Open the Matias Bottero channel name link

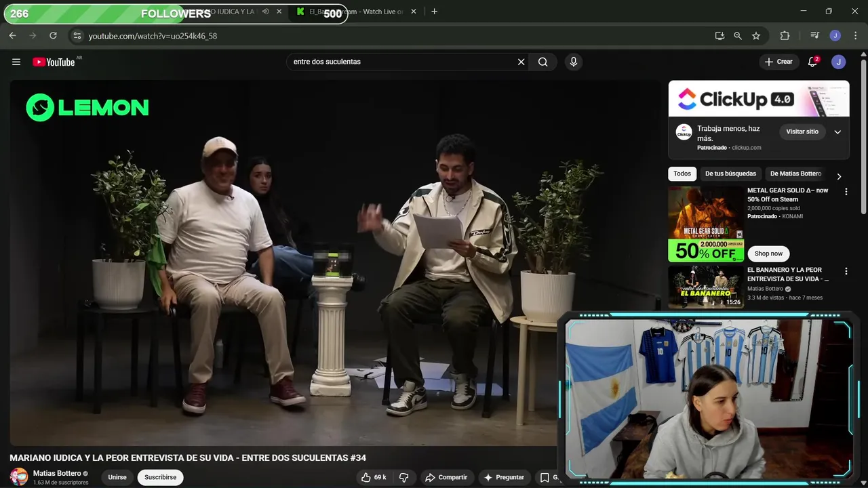click(x=57, y=473)
